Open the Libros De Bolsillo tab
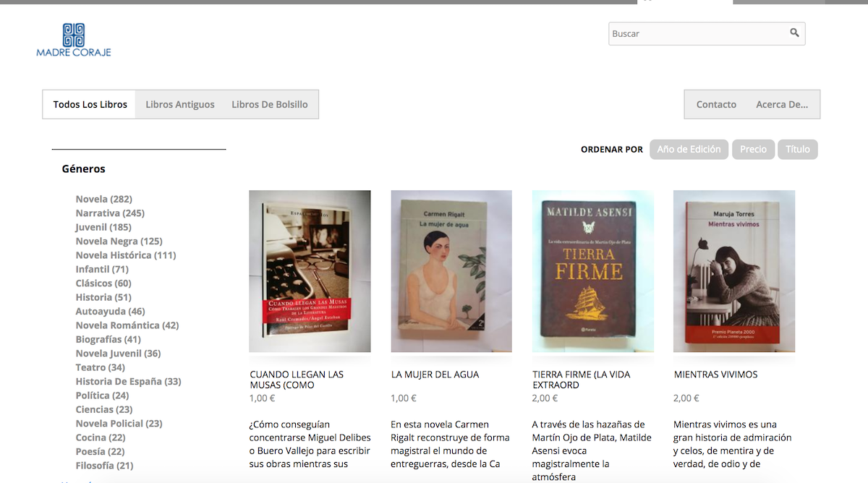This screenshot has width=868, height=483. pyautogui.click(x=269, y=104)
